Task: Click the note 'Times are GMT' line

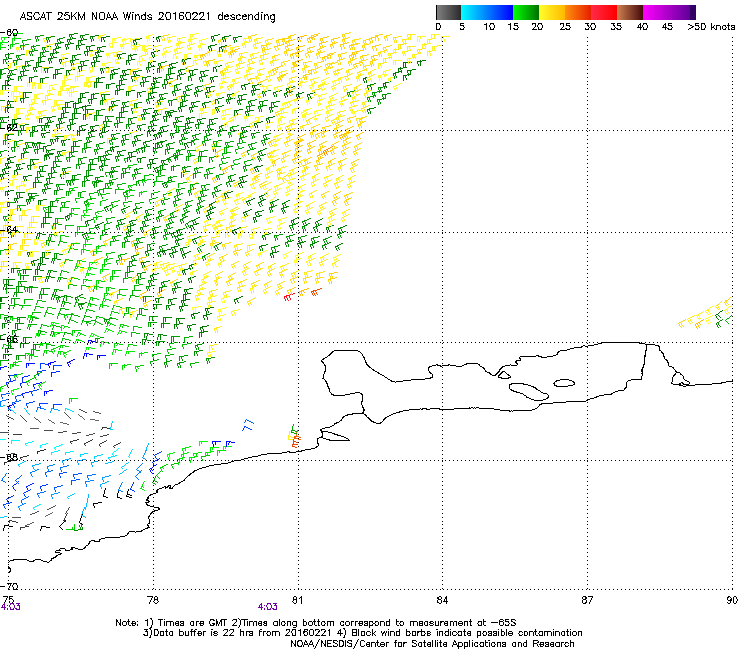Action: pos(315,623)
